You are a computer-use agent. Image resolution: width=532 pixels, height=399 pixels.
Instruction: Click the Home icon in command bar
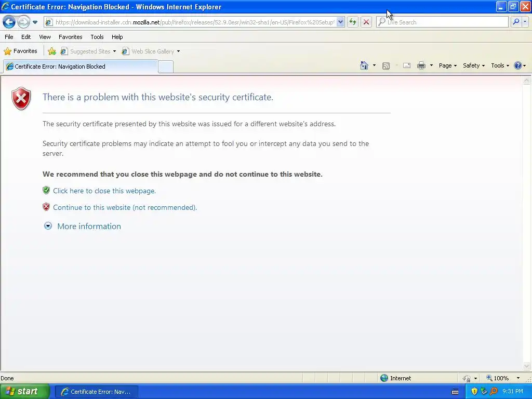[364, 65]
